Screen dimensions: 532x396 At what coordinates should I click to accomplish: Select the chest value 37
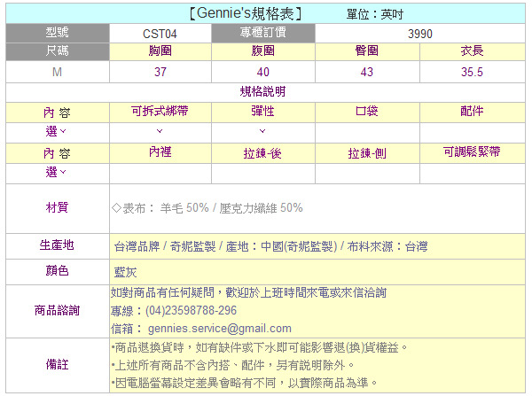(160, 72)
